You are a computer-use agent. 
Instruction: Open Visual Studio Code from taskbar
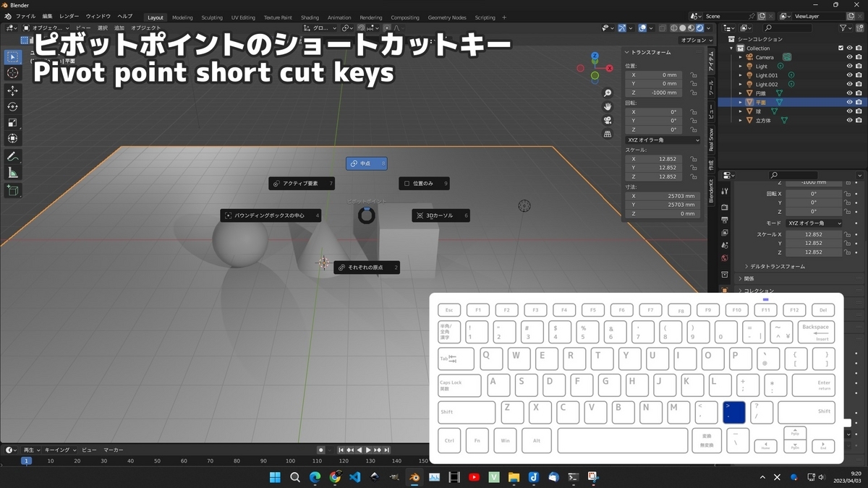tap(354, 477)
